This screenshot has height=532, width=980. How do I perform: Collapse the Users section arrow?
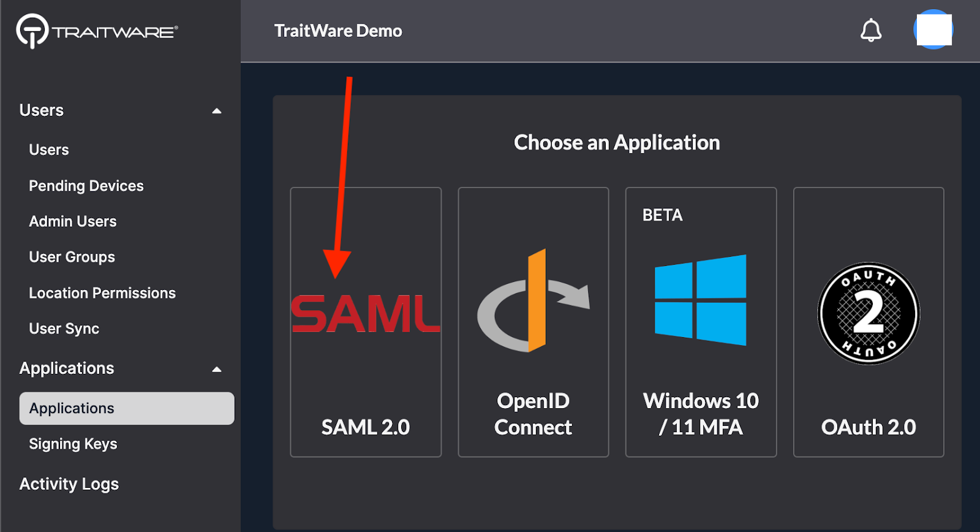point(217,111)
